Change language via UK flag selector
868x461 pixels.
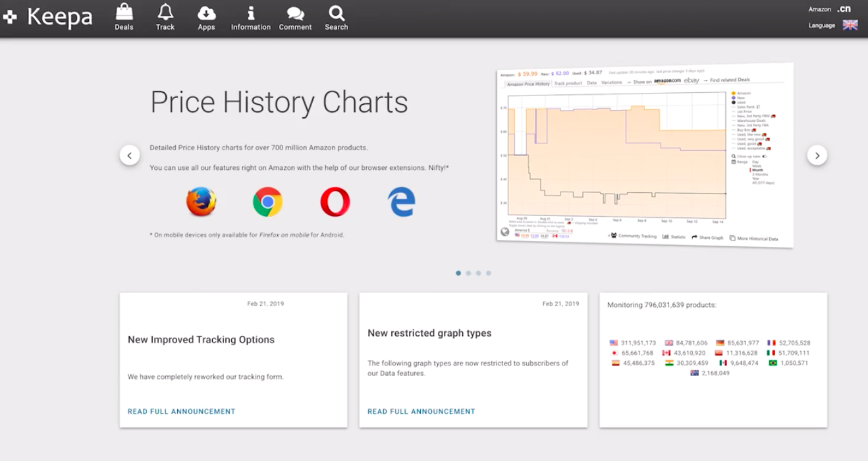pos(850,25)
